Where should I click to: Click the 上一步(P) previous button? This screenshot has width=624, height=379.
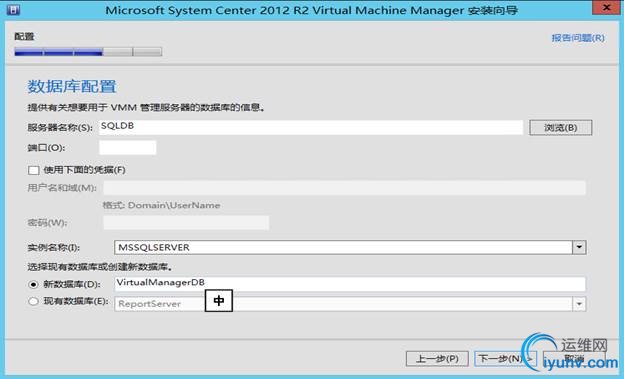pyautogui.click(x=437, y=359)
